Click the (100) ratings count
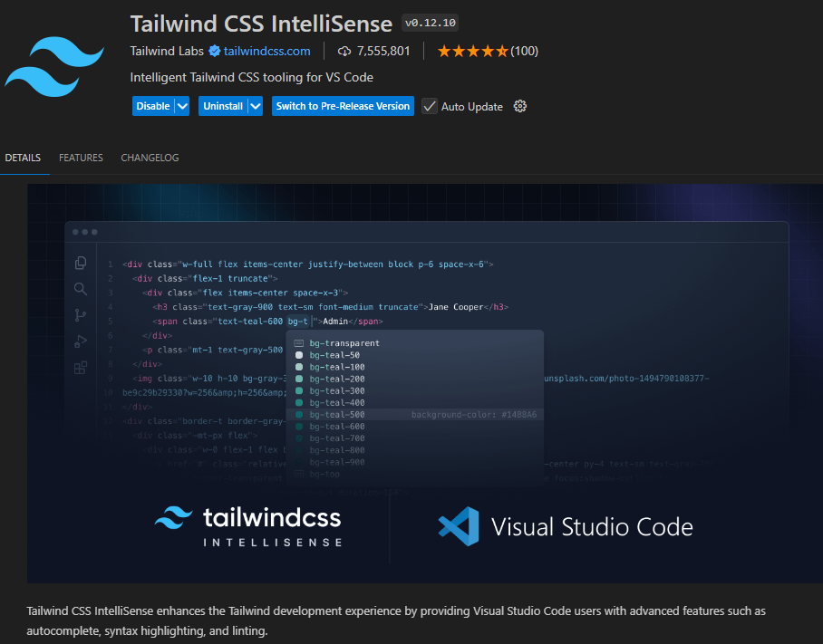 coord(525,51)
